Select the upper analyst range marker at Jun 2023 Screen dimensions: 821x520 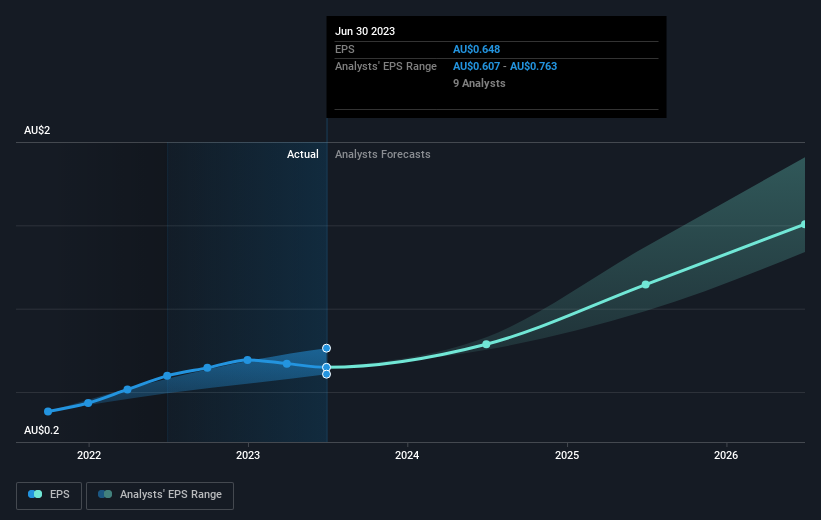click(x=326, y=348)
